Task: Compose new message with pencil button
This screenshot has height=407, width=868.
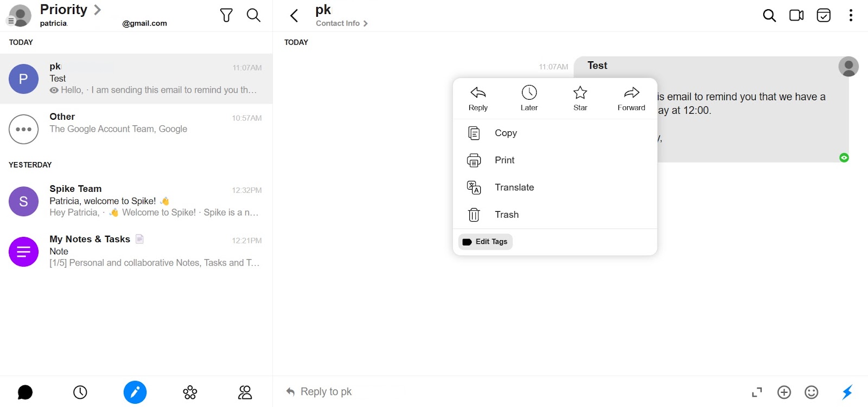Action: click(135, 392)
